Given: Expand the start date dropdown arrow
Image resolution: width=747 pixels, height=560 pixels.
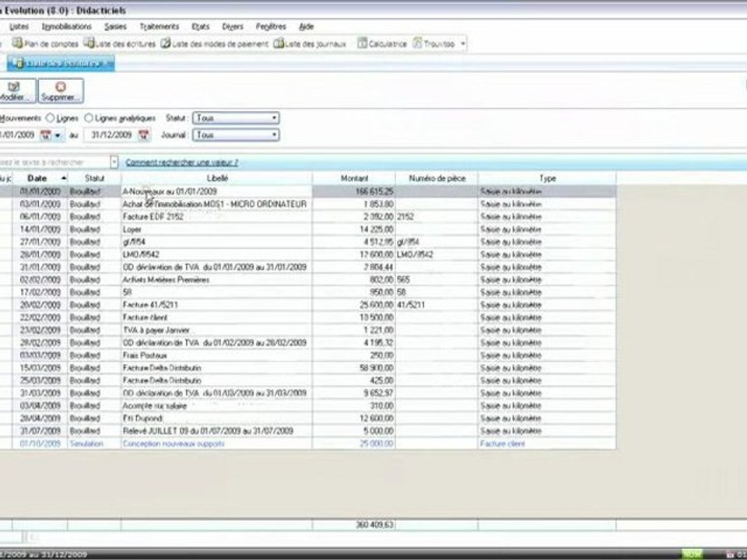Looking at the screenshot, I should coord(58,135).
